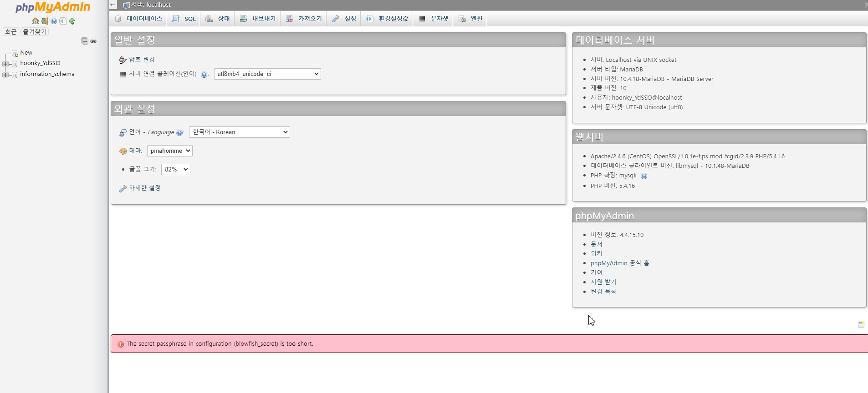This screenshot has height=393, width=868.
Task: Click the 변경 목록 changelog link
Action: coord(603,292)
